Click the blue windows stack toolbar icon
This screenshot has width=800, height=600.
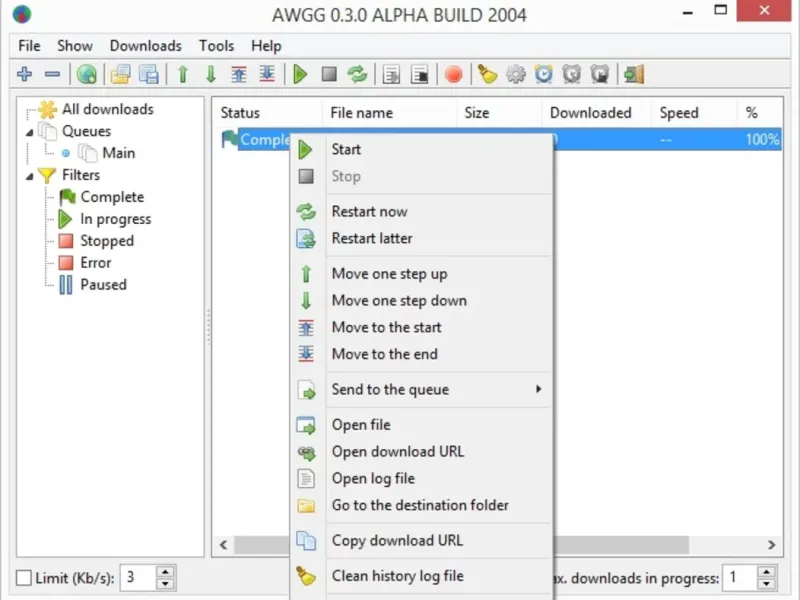pos(149,74)
